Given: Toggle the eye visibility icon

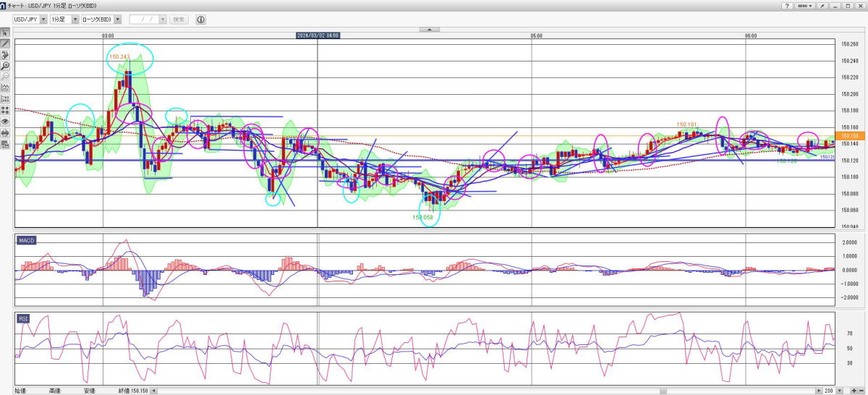Looking at the screenshot, I should point(5,122).
